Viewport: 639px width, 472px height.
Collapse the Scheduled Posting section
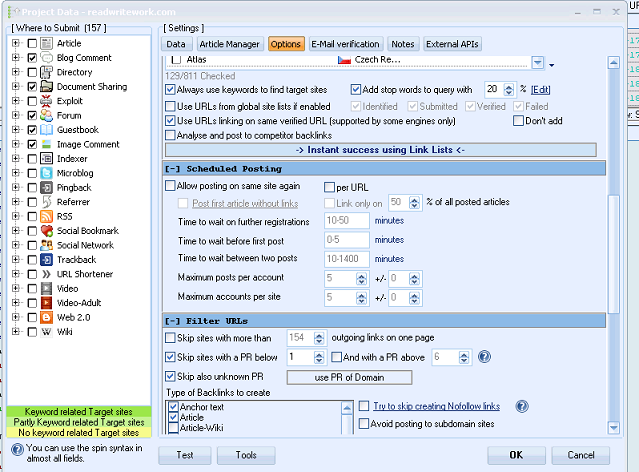[172, 169]
